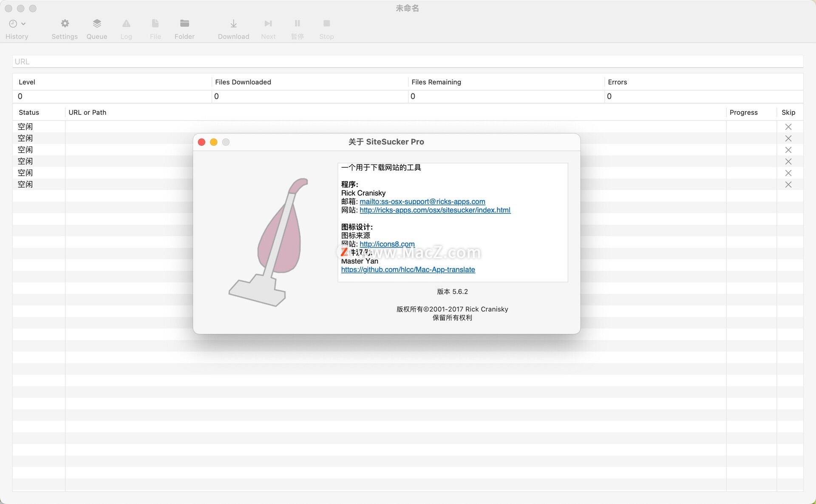
Task: Click the 程序: heading in credits
Action: pos(350,184)
